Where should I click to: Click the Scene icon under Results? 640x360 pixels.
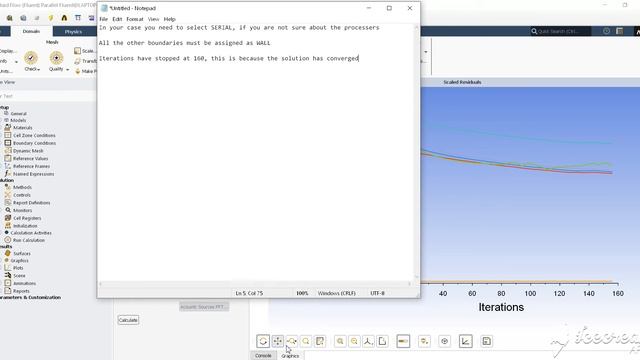coord(7,276)
